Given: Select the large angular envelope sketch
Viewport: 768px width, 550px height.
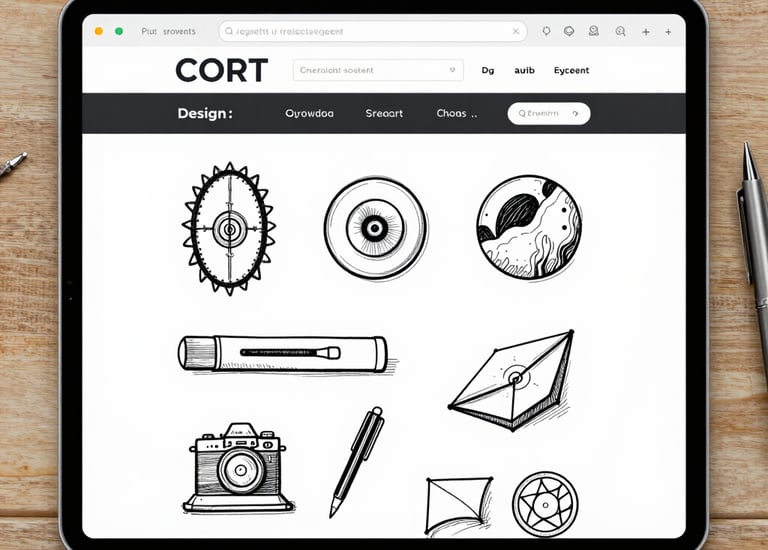Looking at the screenshot, I should pos(511,380).
